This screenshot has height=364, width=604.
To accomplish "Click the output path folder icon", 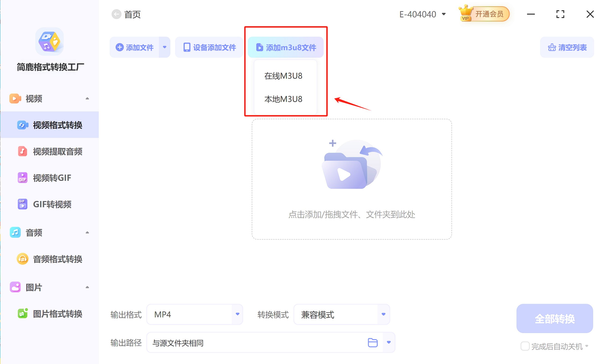I will [x=372, y=342].
